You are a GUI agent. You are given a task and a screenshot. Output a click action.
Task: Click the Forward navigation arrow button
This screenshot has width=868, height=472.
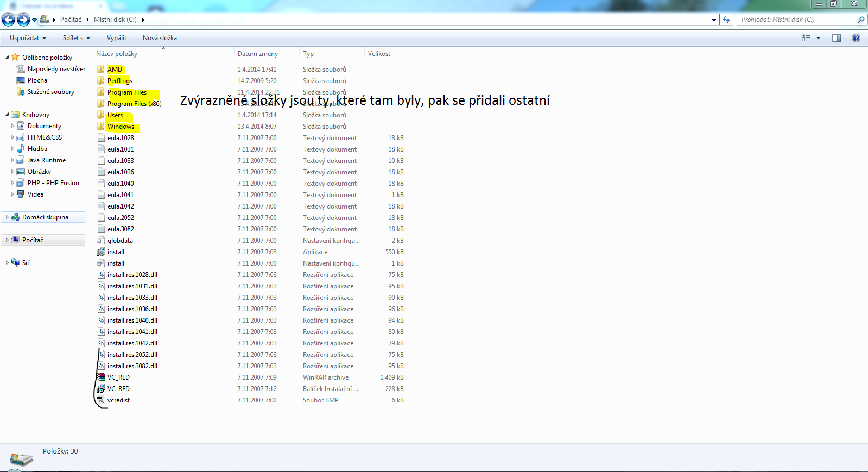pos(23,20)
